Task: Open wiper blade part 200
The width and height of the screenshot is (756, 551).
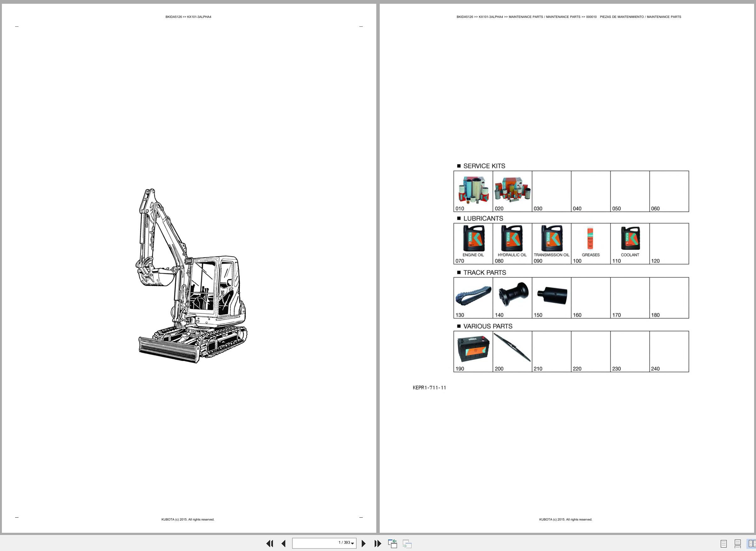Action: pyautogui.click(x=512, y=347)
